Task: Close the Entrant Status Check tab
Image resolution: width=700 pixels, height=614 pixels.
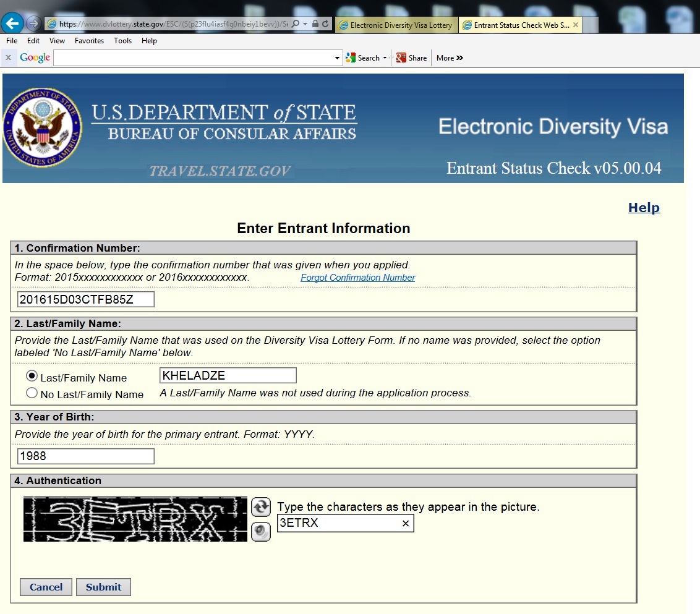Action: [576, 25]
